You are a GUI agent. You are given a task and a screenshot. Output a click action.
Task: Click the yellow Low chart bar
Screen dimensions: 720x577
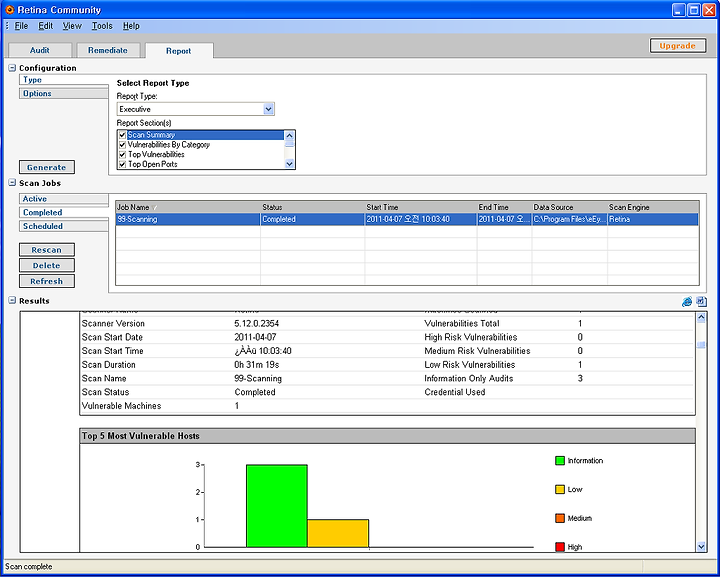point(338,533)
